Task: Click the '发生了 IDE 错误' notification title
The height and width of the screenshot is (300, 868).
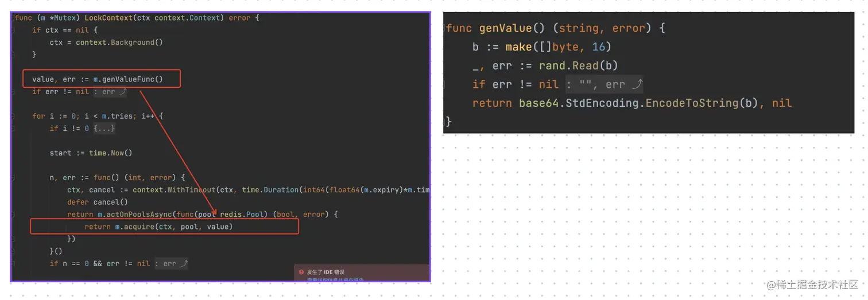Action: point(325,272)
